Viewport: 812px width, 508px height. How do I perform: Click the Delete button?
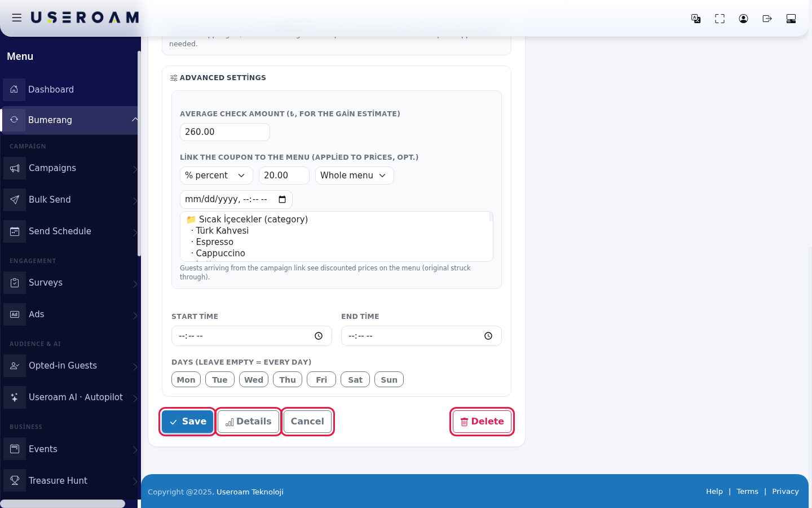click(x=482, y=422)
